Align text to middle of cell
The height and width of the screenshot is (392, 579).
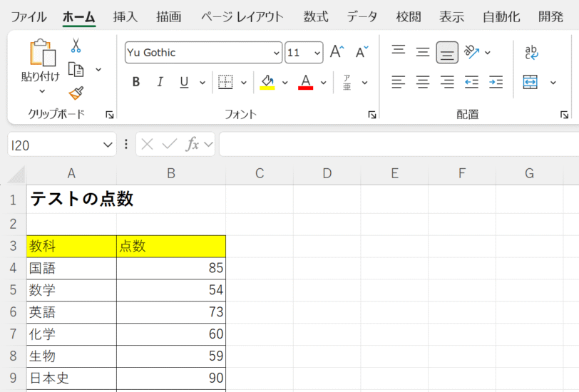(423, 52)
